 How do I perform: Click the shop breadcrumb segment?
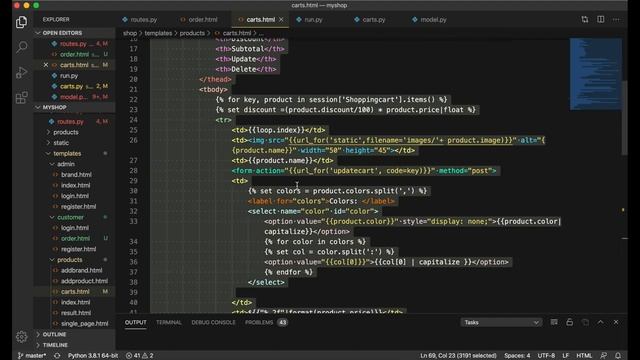130,33
